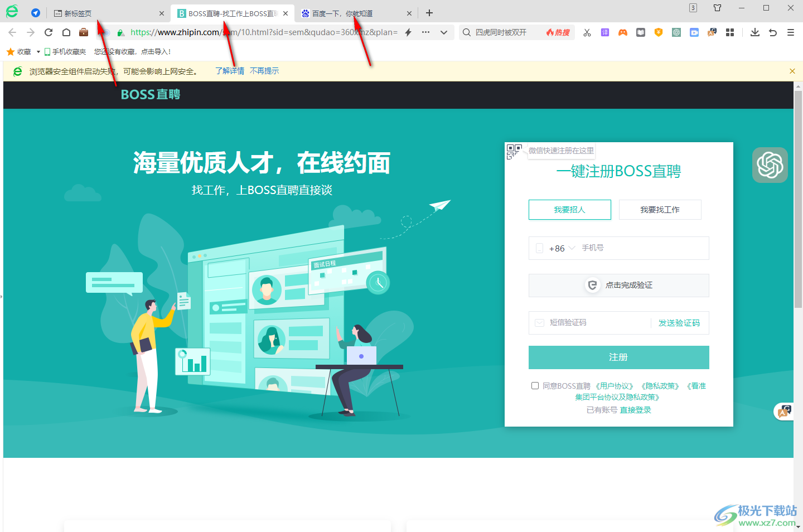
Task: Open the WeChat QR code registration
Action: pos(514,151)
